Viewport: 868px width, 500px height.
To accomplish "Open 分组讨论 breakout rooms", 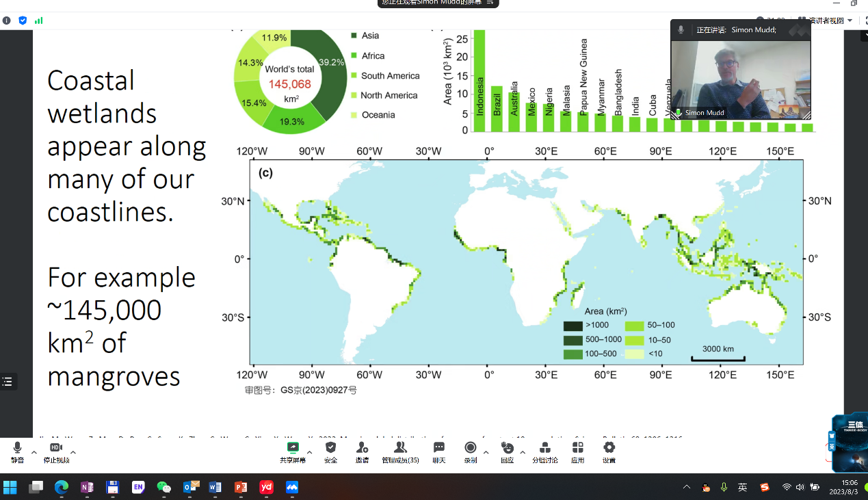I will 545,448.
